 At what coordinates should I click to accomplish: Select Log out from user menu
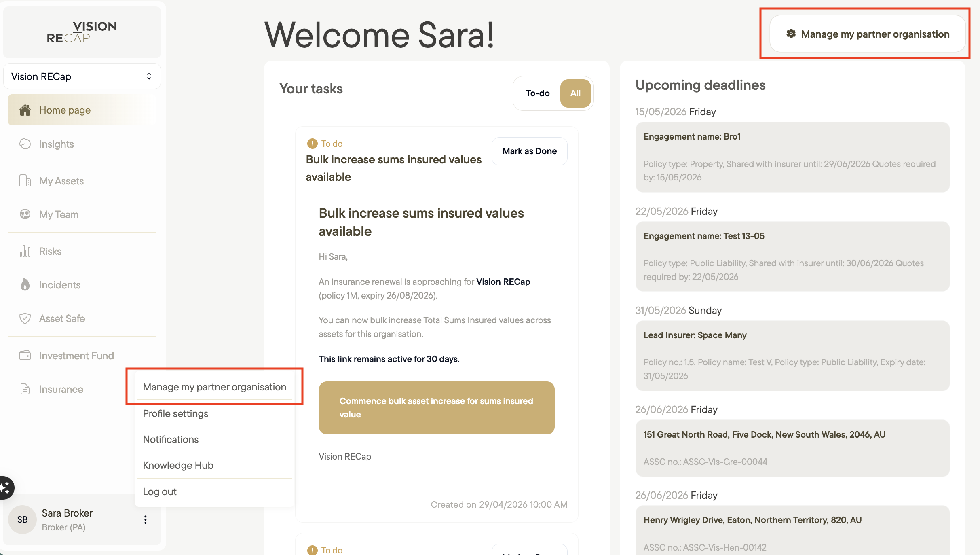click(x=214, y=491)
